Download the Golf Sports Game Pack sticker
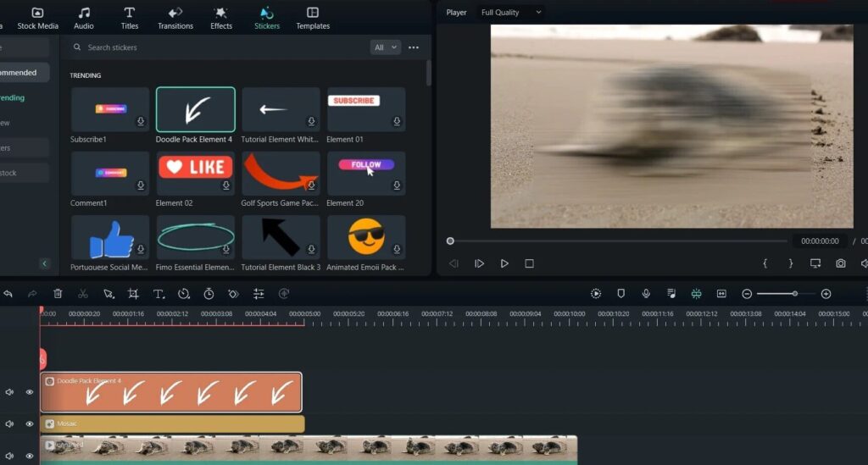Image resolution: width=868 pixels, height=465 pixels. tap(311, 185)
